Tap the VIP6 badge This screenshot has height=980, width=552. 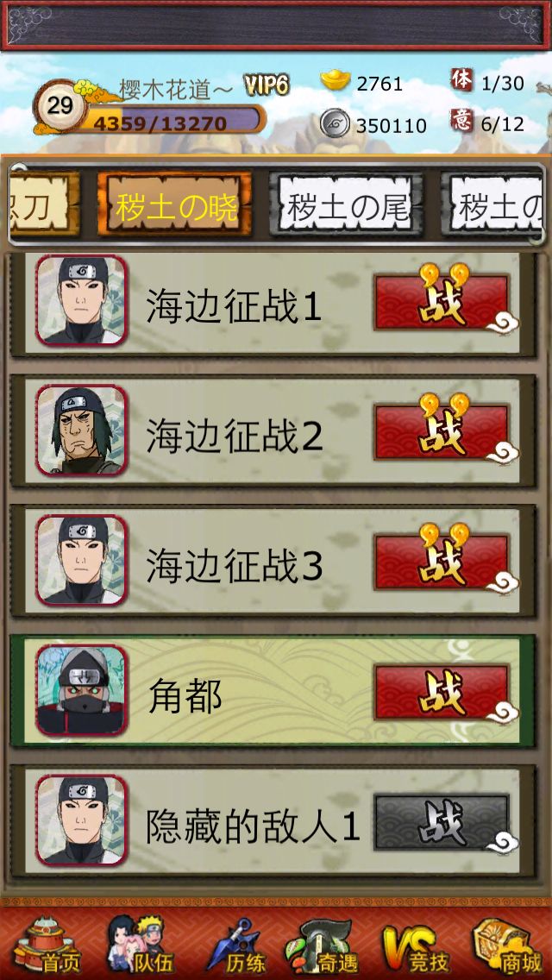coord(267,85)
